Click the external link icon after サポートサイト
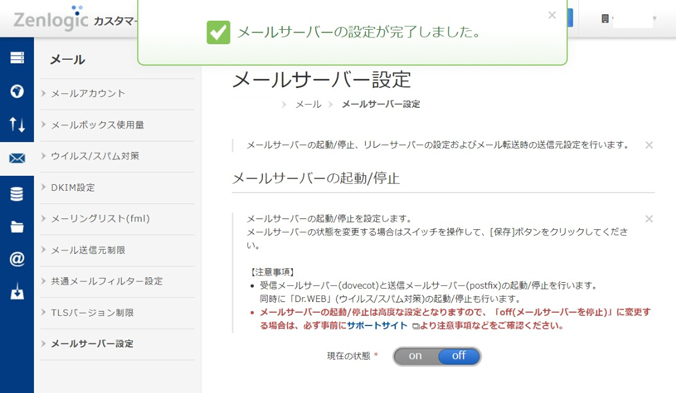The height and width of the screenshot is (393, 676). 416,326
